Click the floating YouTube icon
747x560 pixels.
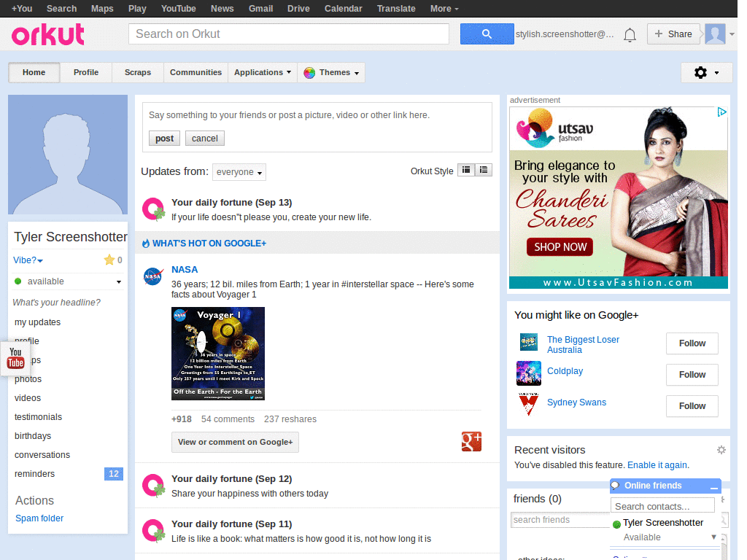click(15, 358)
